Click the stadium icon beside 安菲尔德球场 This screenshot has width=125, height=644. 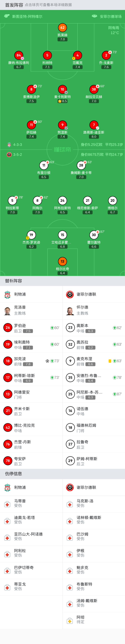pos(94,16)
